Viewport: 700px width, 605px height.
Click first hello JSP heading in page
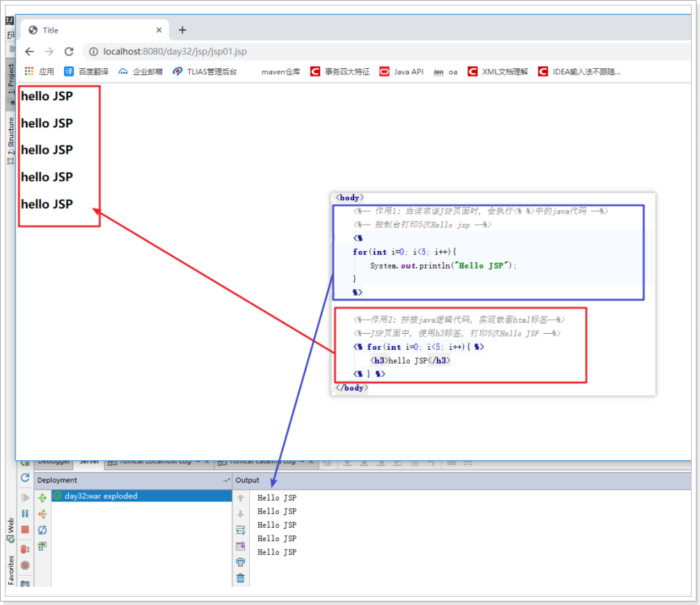coord(47,96)
